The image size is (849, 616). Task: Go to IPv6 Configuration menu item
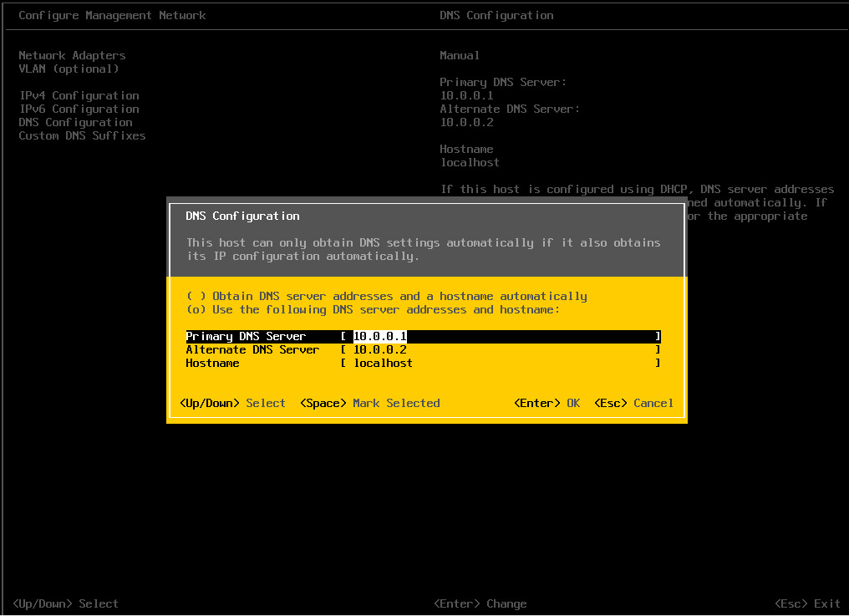[x=79, y=109]
